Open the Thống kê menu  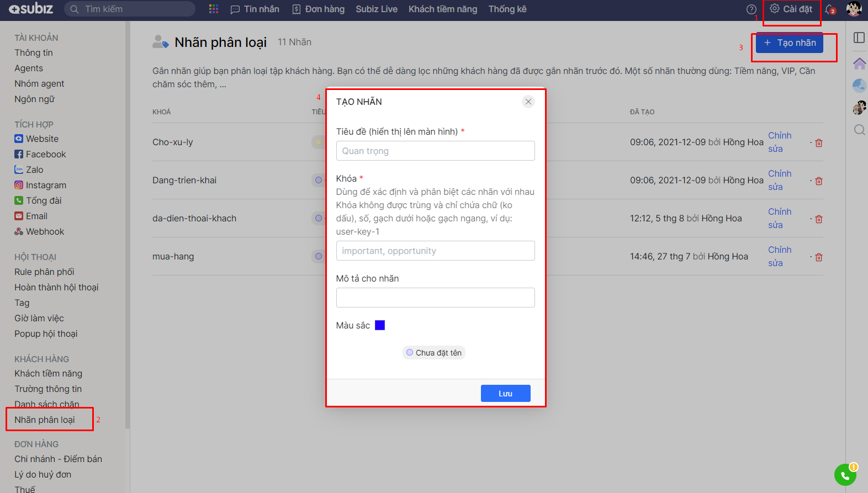click(507, 9)
